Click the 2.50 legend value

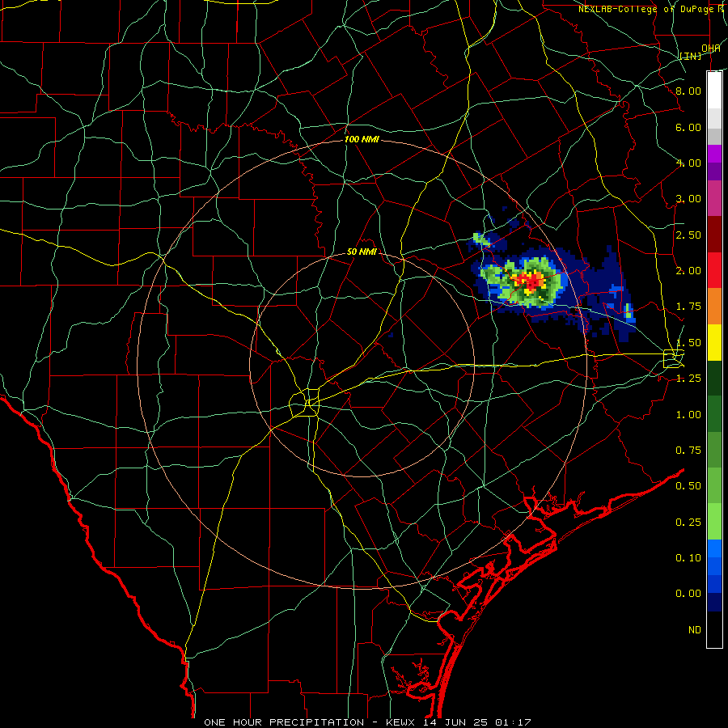click(688, 235)
